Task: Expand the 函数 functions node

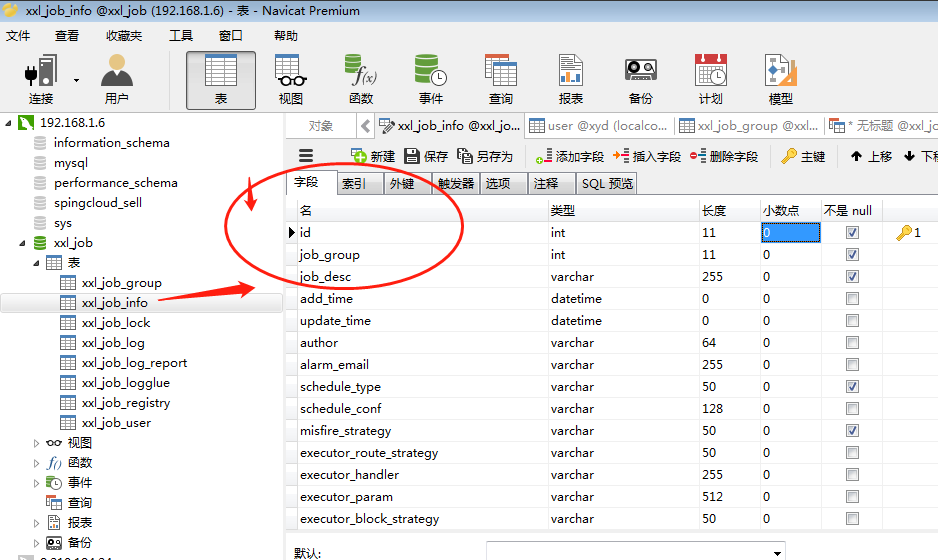Action: point(36,463)
